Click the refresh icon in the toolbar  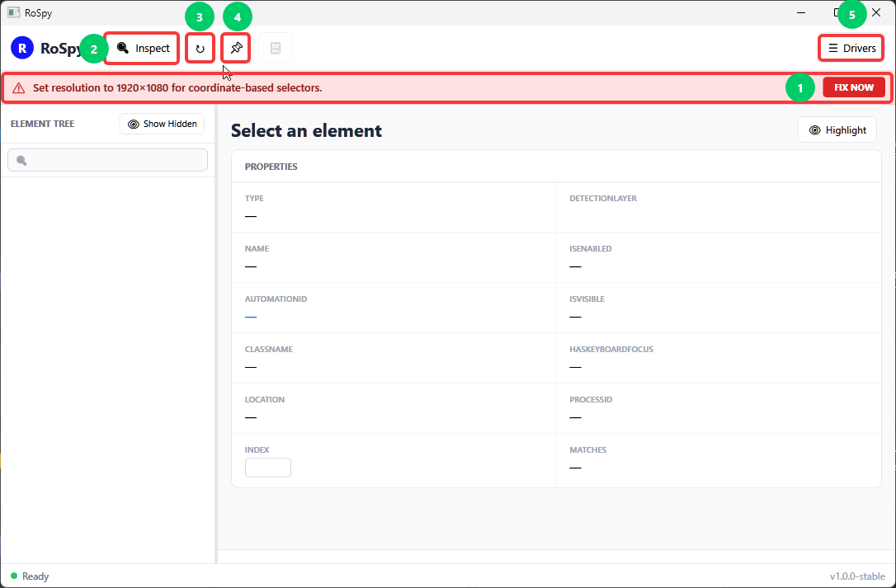coord(200,48)
